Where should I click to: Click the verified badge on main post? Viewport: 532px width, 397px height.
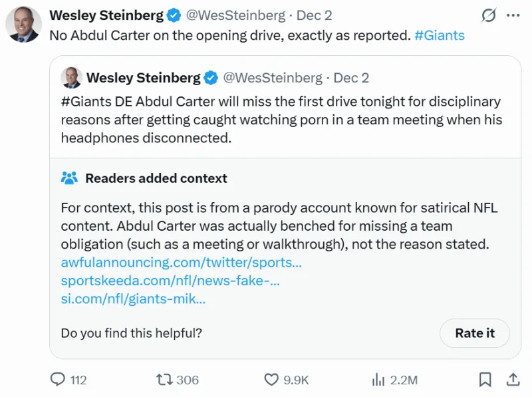[x=174, y=15]
